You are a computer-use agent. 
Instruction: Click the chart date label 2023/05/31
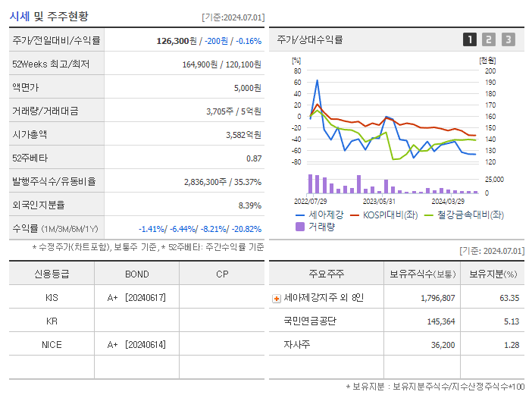click(x=379, y=202)
